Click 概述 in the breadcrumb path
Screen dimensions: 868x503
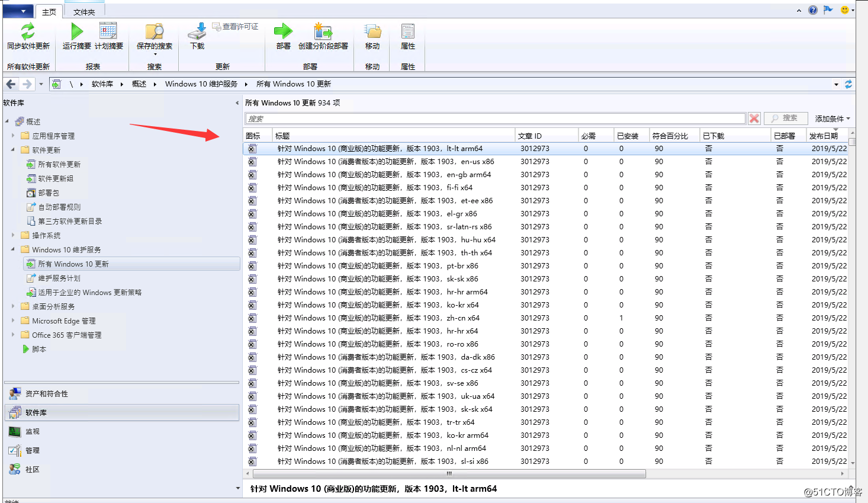pos(139,84)
